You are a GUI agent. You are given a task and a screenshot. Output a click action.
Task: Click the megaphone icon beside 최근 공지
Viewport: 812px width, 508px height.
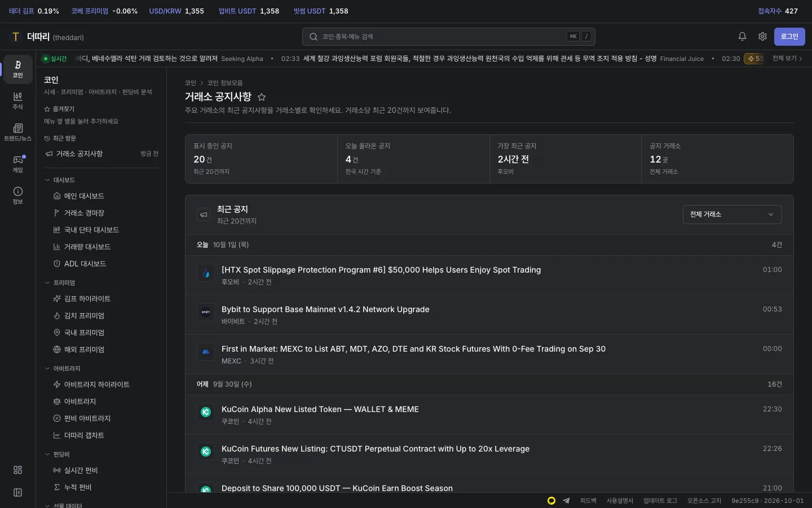pyautogui.click(x=204, y=214)
